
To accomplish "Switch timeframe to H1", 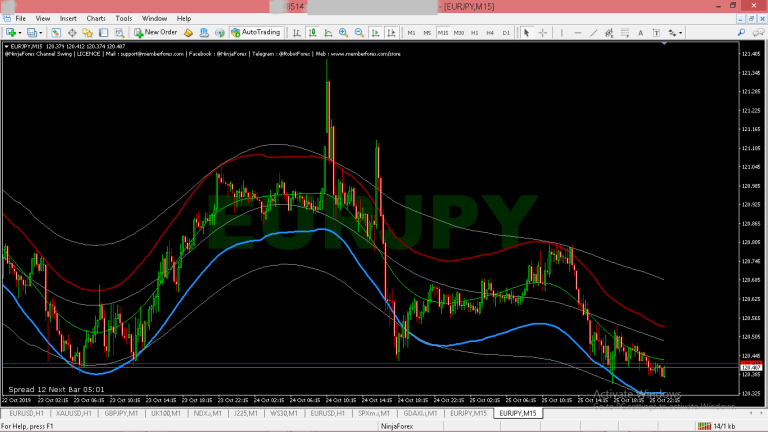I will coord(473,32).
